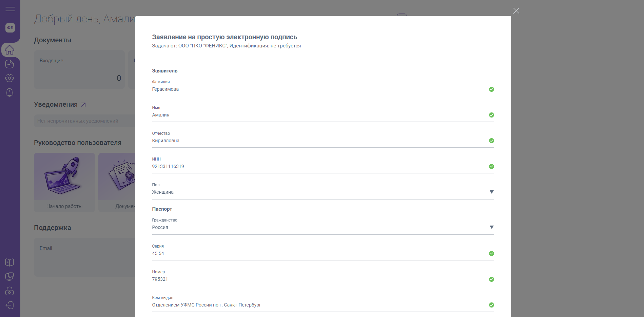Click the Кем выдан field

pos(319,305)
